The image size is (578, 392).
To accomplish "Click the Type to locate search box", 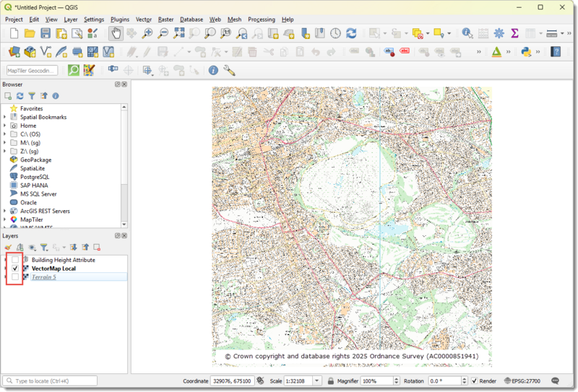I will click(50, 381).
